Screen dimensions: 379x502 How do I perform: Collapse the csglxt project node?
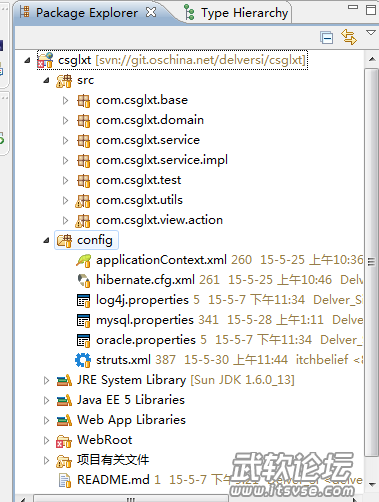(x=28, y=61)
